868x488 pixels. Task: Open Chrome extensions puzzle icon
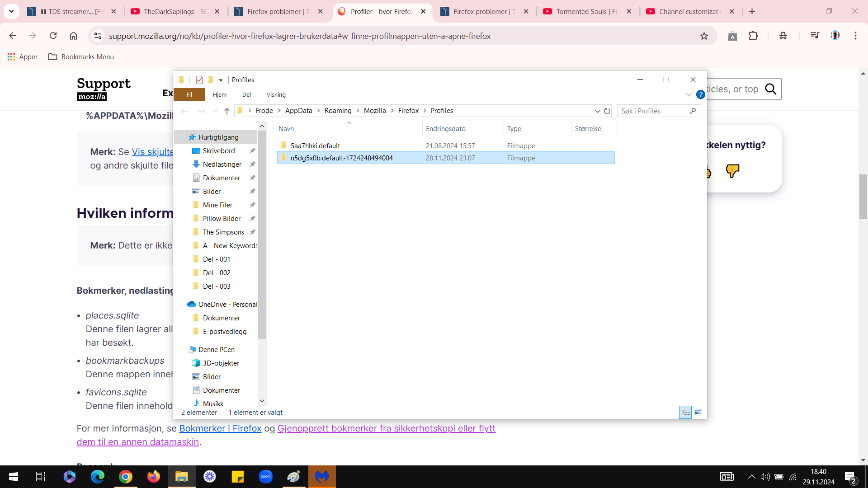tap(753, 36)
